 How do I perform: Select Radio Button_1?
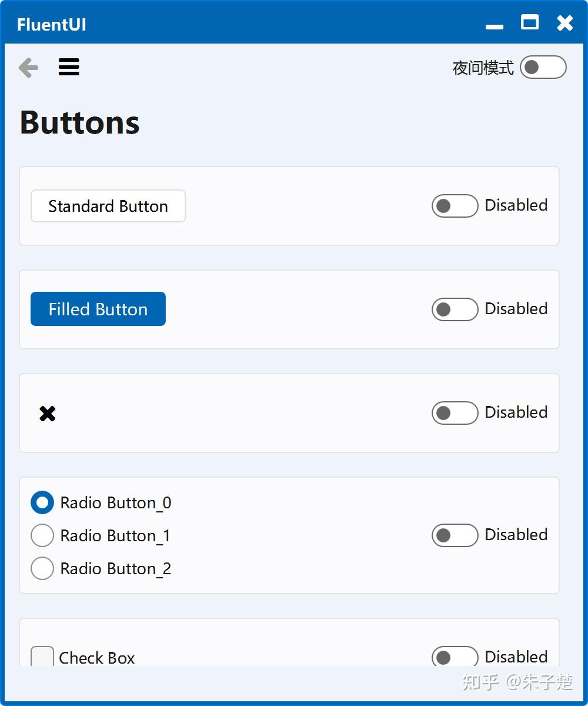tap(42, 535)
